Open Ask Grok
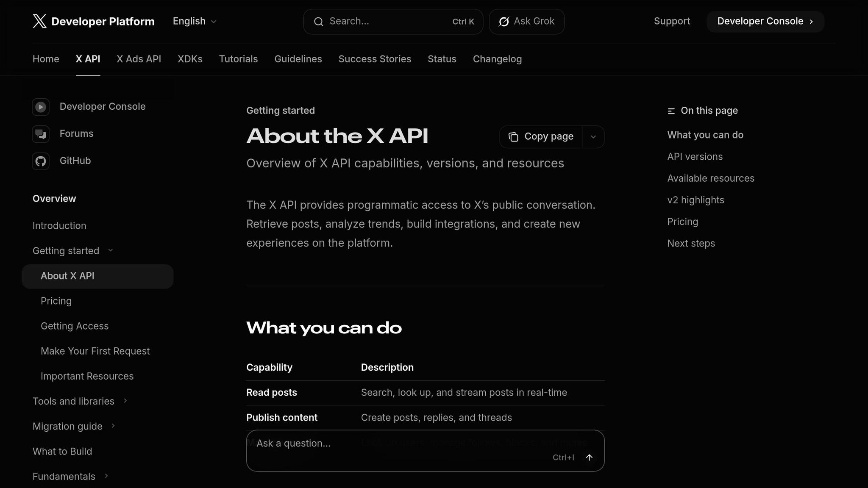The width and height of the screenshot is (868, 488). pos(526,21)
